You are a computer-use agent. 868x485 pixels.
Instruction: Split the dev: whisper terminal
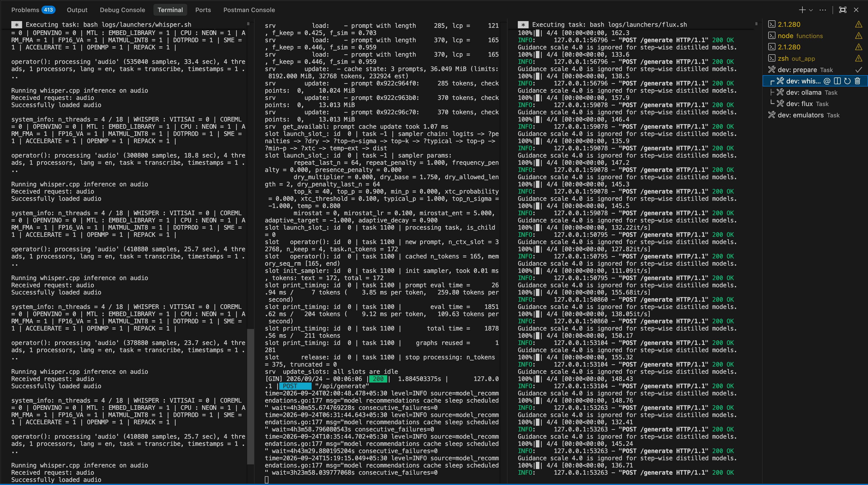coord(837,81)
